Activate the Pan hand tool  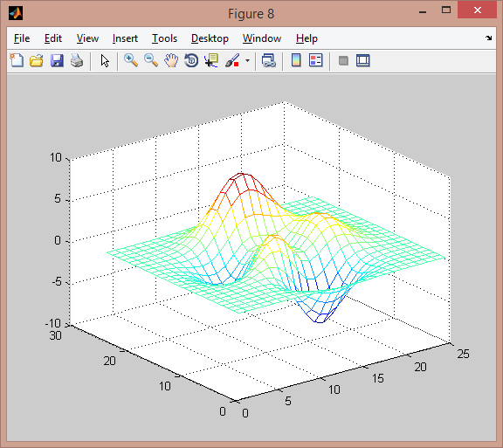tap(171, 60)
